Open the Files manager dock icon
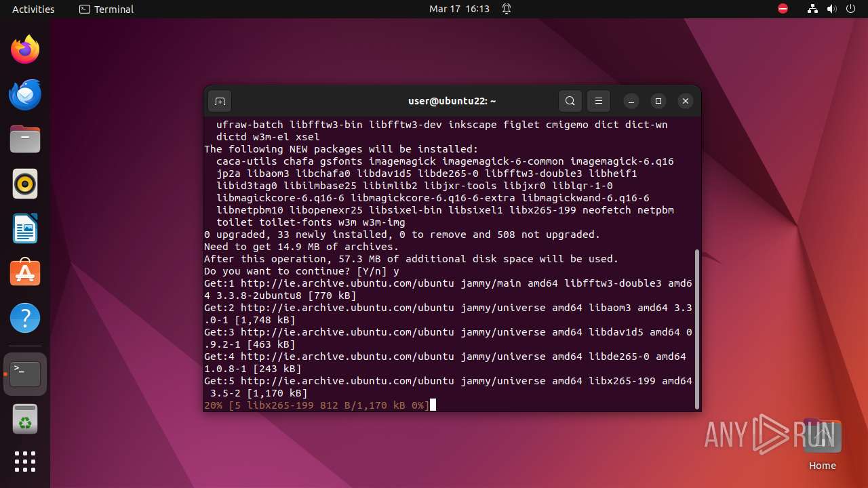The width and height of the screenshot is (868, 488). 25,139
